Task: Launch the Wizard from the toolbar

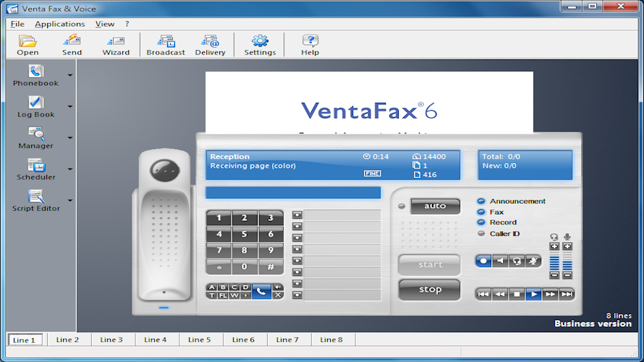Action: 116,45
